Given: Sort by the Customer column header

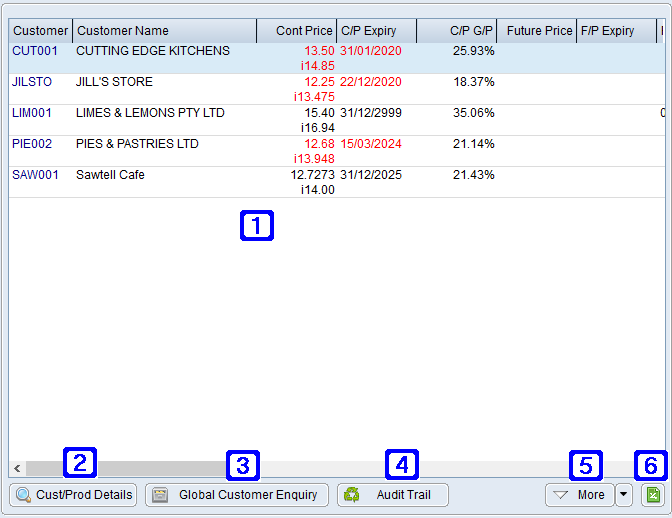Looking at the screenshot, I should [x=40, y=31].
